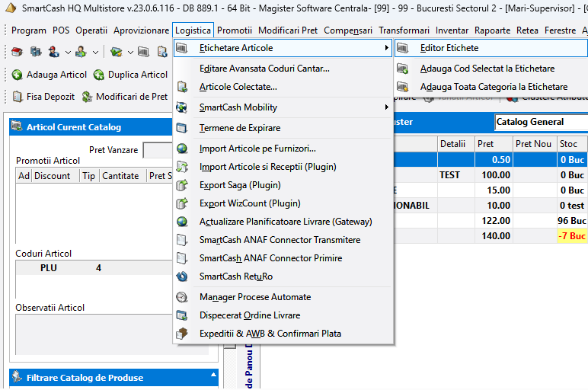Select the Catalog General combo box
This screenshot has height=390, width=588.
click(541, 122)
